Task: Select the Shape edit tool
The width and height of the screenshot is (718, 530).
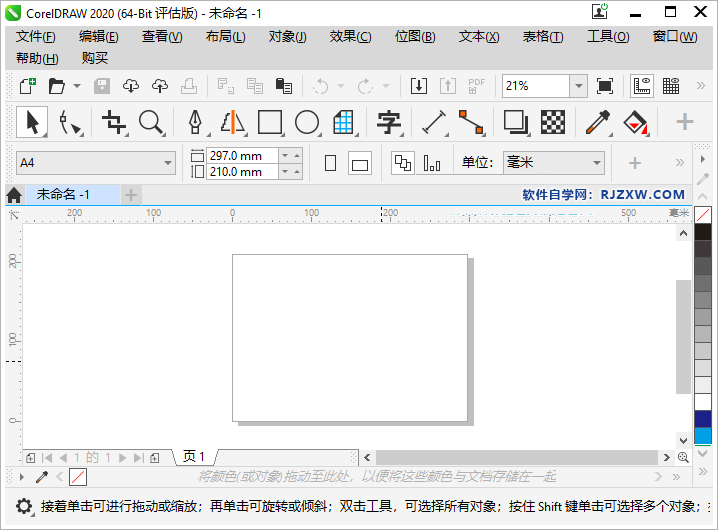Action: click(x=71, y=123)
